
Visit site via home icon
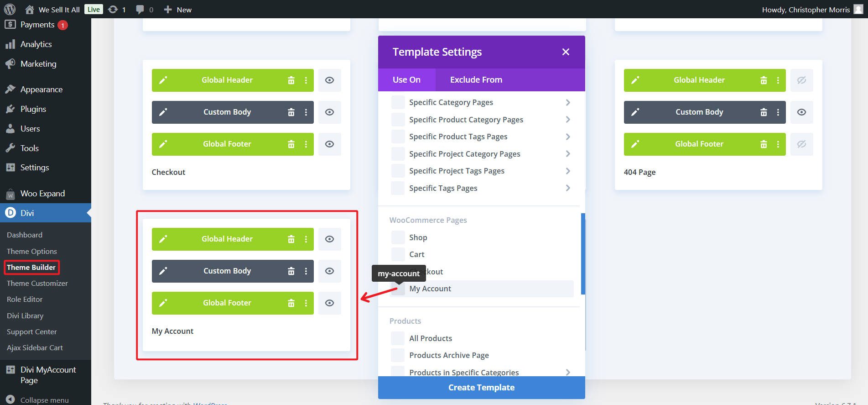click(x=30, y=10)
